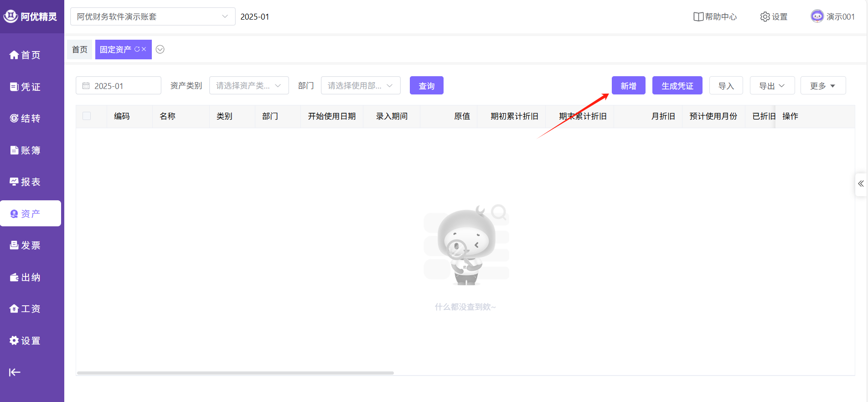
Task: Open the 部门 selection dropdown
Action: (x=361, y=86)
